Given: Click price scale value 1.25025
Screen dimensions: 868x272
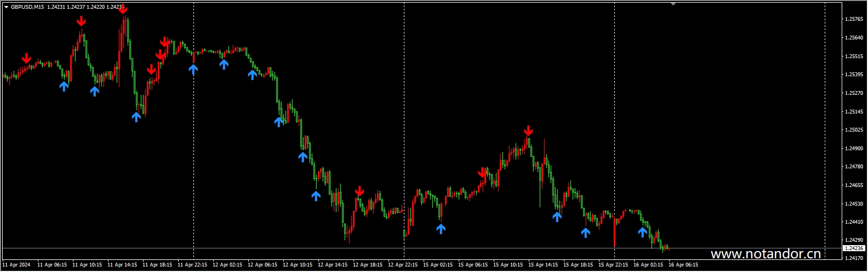Looking at the screenshot, I should (854, 130).
